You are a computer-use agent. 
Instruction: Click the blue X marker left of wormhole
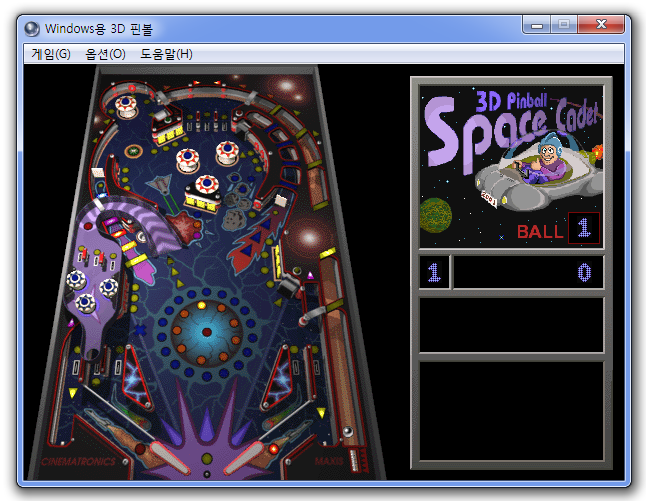140,330
